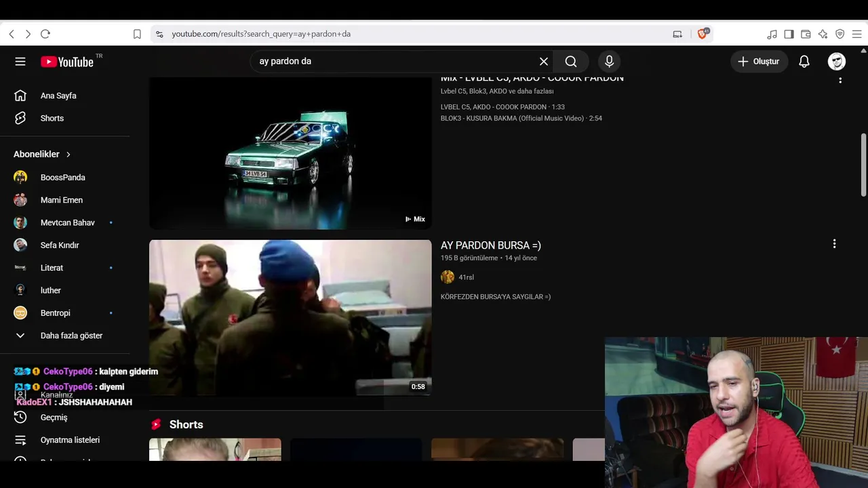Screen dimensions: 868x488
Task: Click the 41rsl channel avatar
Action: coord(448,277)
